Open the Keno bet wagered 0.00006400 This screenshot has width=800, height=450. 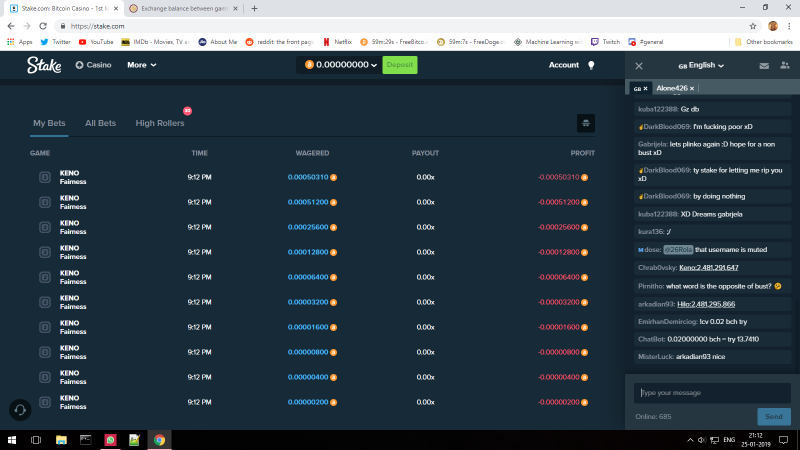click(312, 277)
